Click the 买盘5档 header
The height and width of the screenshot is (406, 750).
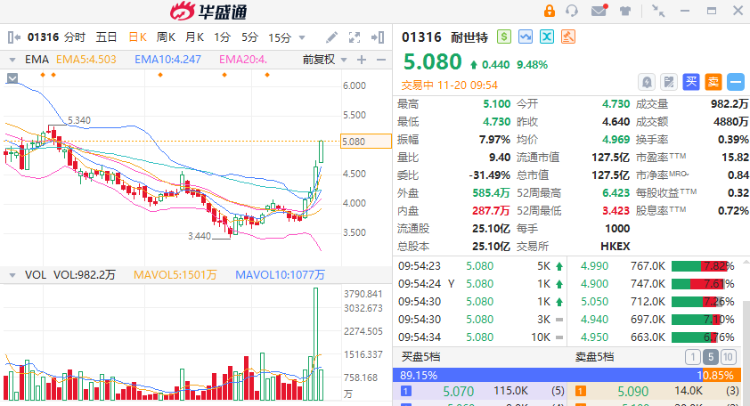click(421, 357)
